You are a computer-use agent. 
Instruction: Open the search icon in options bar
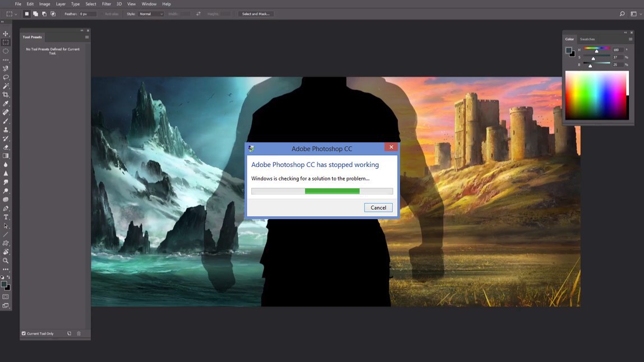coord(622,14)
